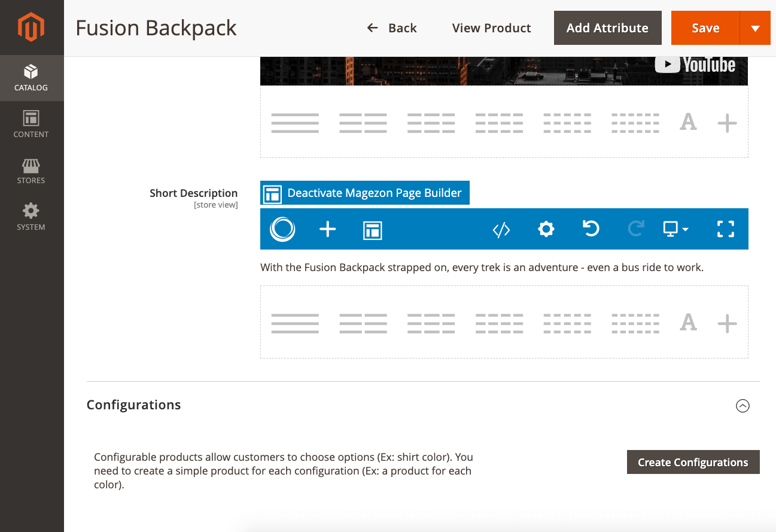Add element plus under Short Description placeholder
This screenshot has width=776, height=532.
pyautogui.click(x=727, y=324)
